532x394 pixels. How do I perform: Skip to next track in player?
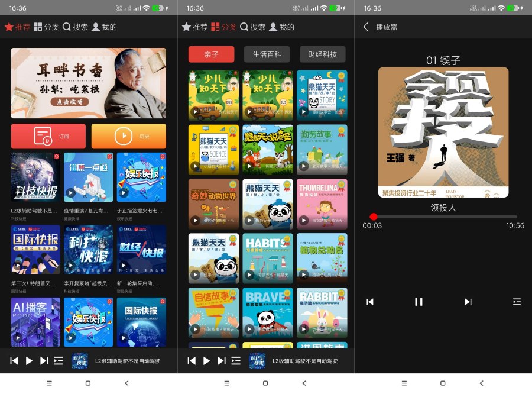pos(468,302)
